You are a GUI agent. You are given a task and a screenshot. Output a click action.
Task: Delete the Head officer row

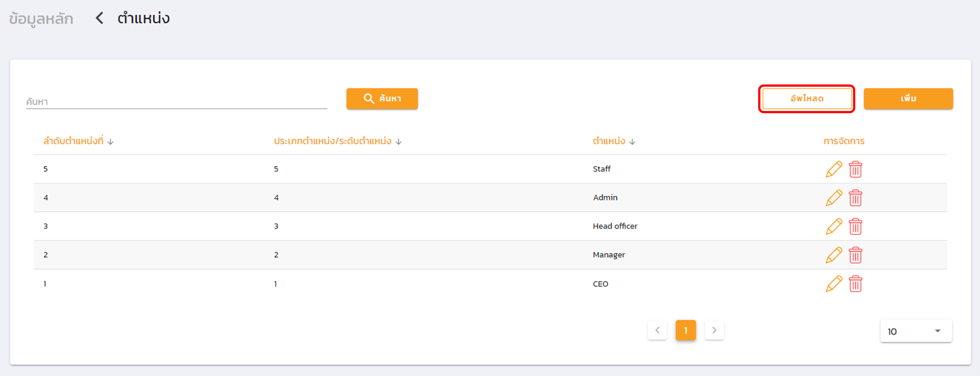pos(855,226)
